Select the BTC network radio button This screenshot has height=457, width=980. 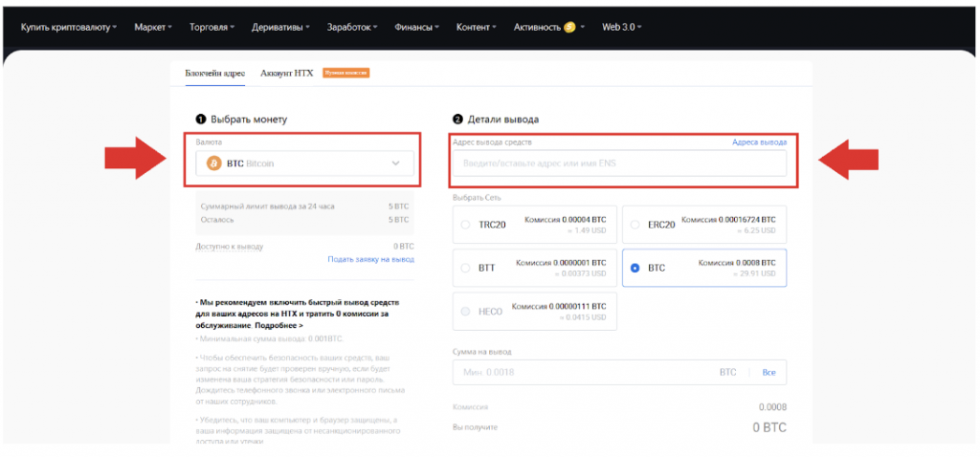click(x=635, y=269)
